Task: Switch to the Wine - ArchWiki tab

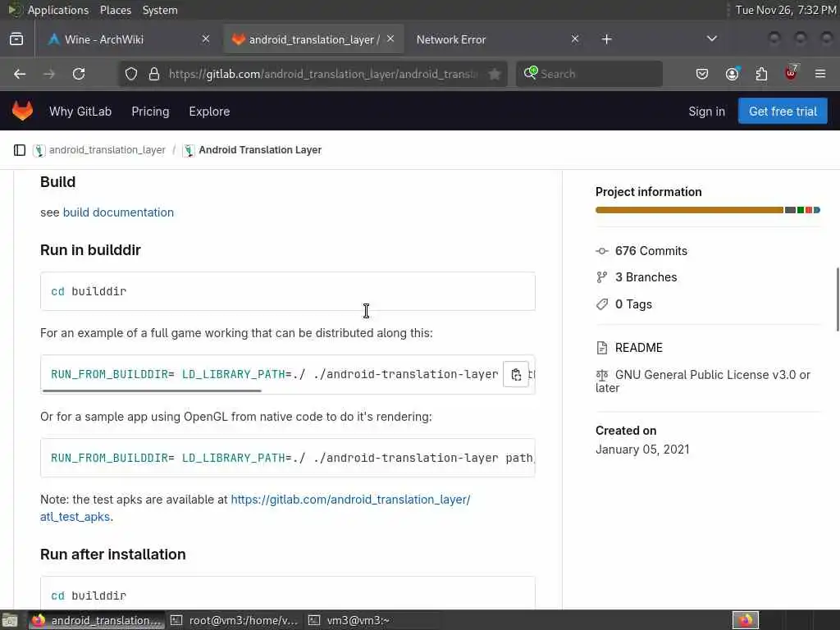Action: [125, 39]
